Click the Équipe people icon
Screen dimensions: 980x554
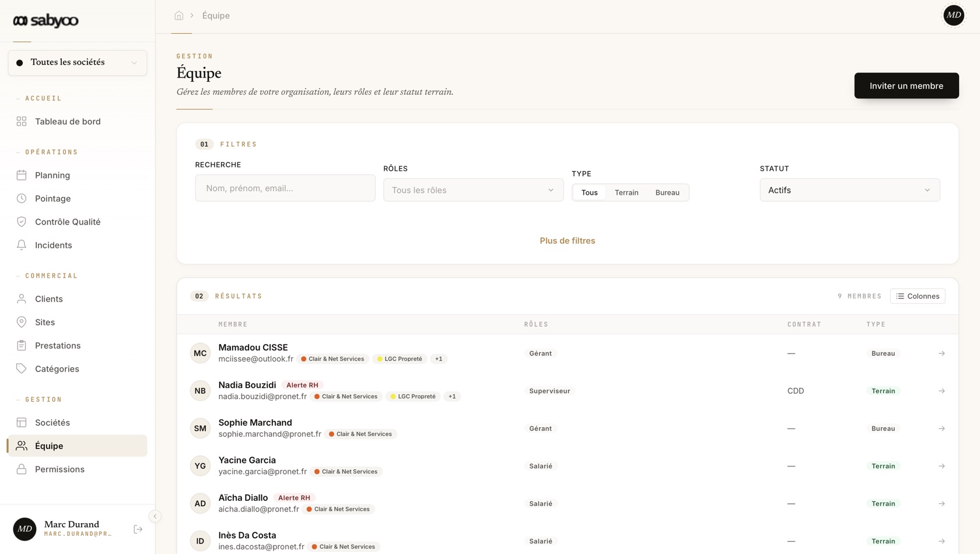click(22, 446)
